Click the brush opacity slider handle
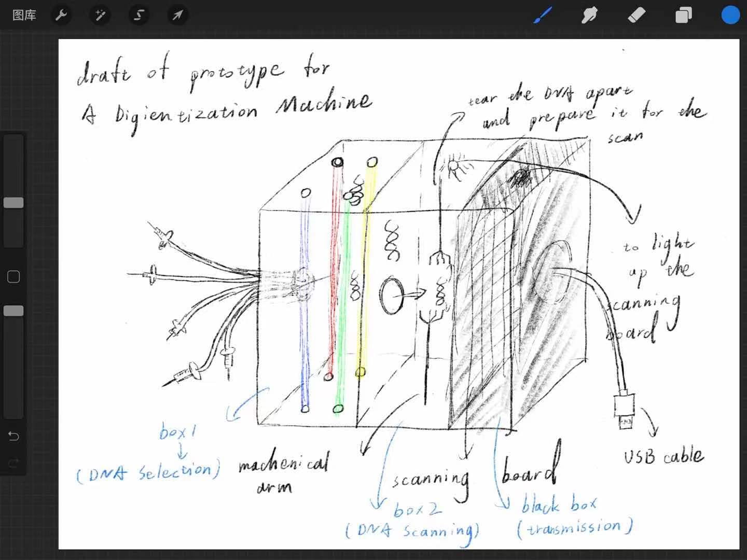This screenshot has height=560, width=747. tap(13, 311)
